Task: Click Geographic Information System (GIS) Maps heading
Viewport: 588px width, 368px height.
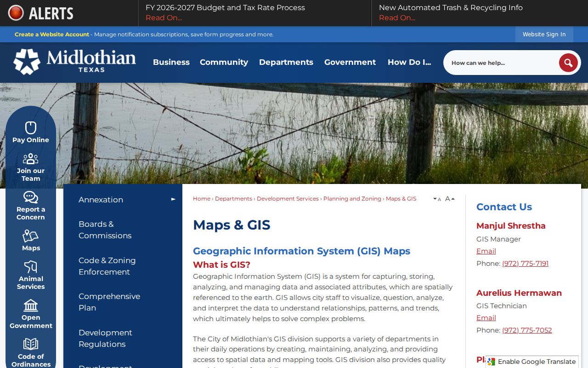Action: [x=301, y=251]
